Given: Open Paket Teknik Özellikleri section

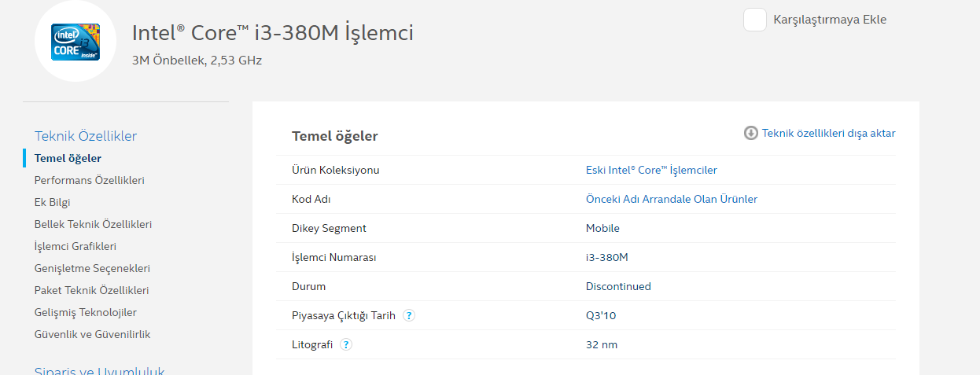Looking at the screenshot, I should pos(91,290).
